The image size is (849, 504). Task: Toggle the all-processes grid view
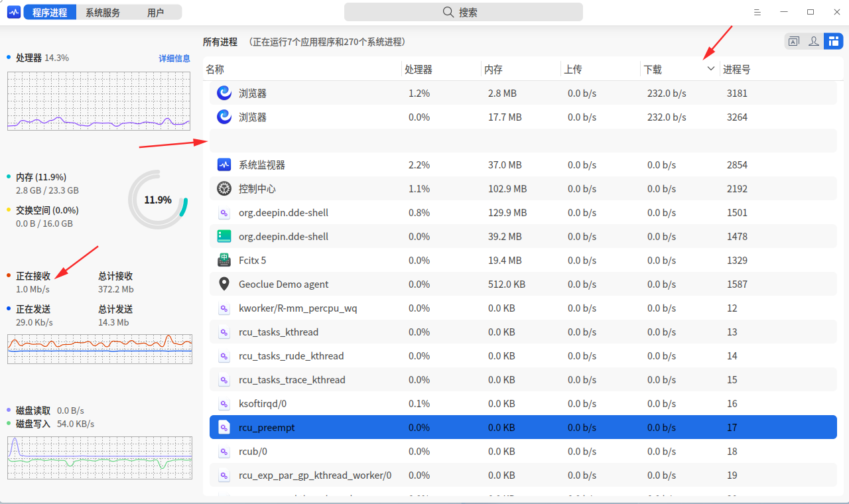tap(833, 41)
